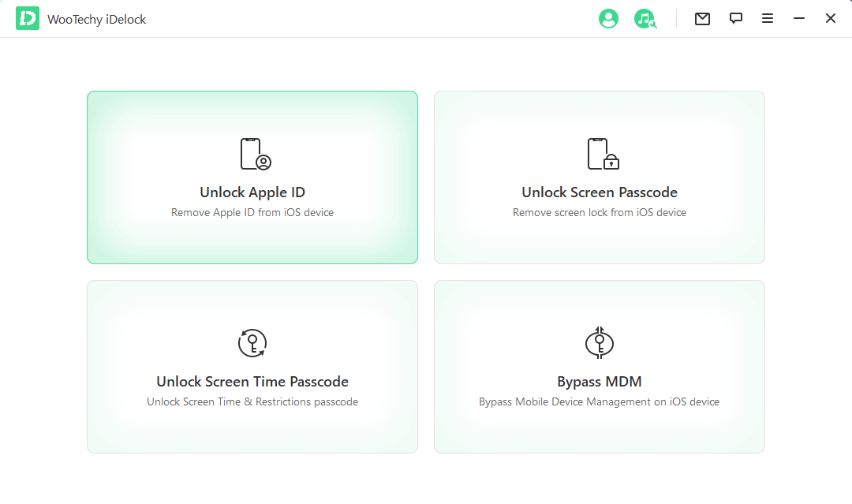Viewport: 852px width, 504px height.
Task: Open the user account avatar icon
Action: pos(608,18)
